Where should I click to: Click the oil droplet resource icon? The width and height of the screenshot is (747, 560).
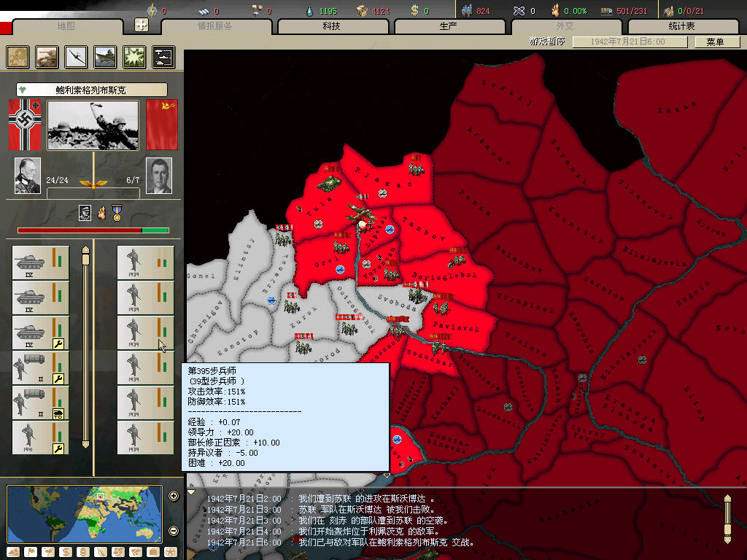tap(309, 10)
